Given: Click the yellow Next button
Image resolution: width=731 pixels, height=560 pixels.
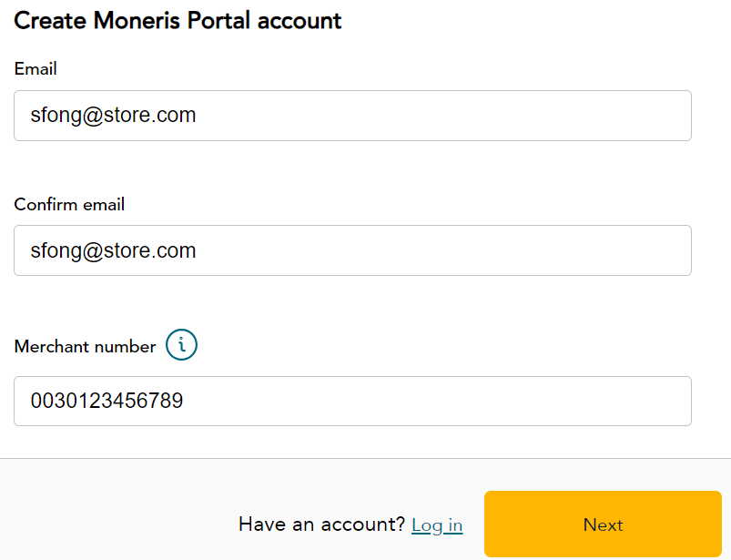Looking at the screenshot, I should pos(603,524).
